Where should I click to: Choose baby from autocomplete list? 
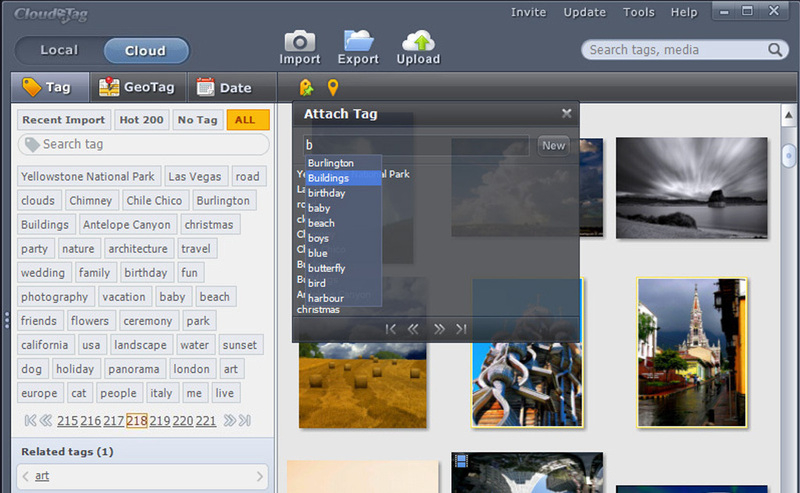pos(343,208)
